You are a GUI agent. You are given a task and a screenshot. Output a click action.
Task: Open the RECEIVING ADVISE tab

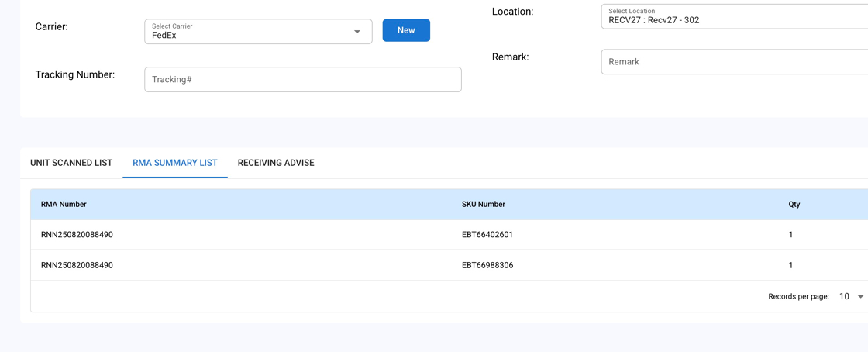pos(276,163)
